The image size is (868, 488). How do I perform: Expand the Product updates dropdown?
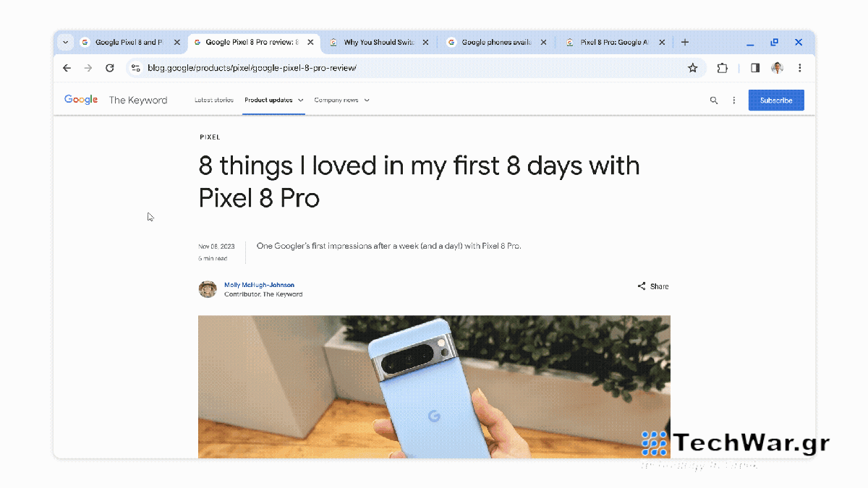pyautogui.click(x=274, y=100)
